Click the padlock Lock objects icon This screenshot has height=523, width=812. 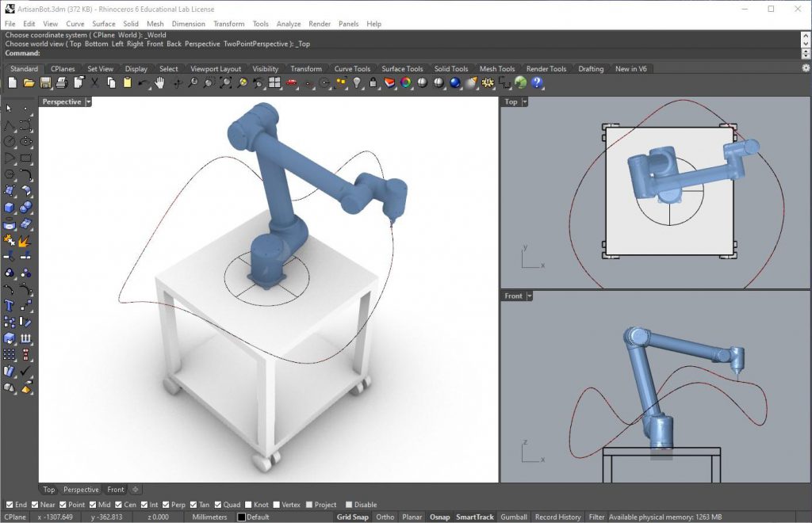373,82
